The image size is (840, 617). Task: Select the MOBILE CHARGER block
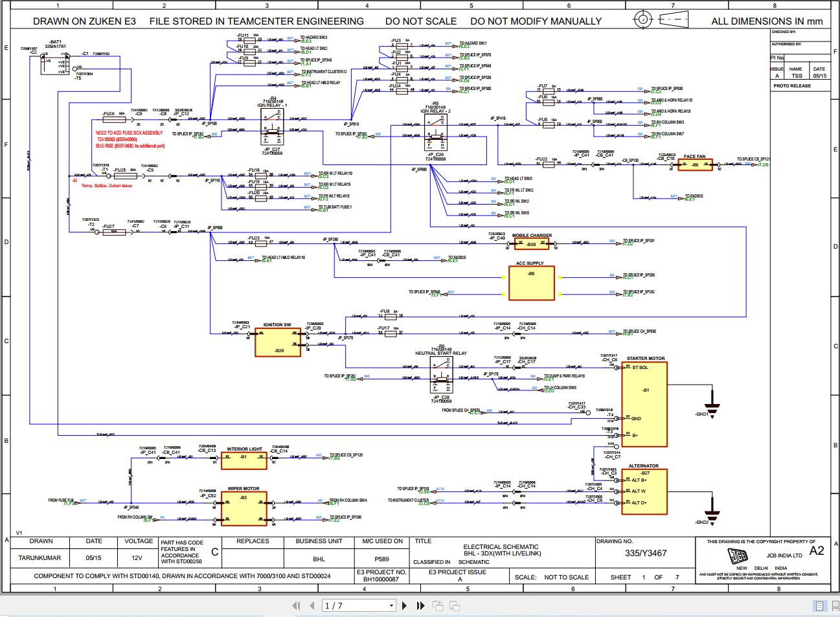coord(532,244)
